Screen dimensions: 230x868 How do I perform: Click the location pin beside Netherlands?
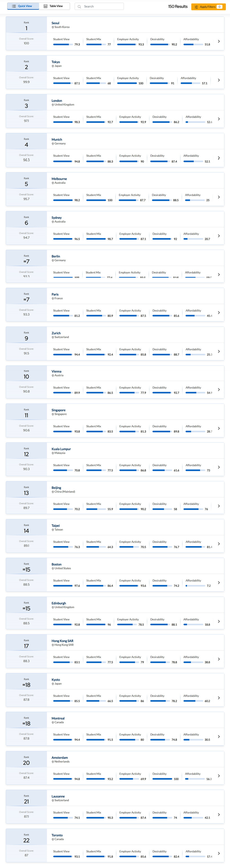tap(53, 762)
